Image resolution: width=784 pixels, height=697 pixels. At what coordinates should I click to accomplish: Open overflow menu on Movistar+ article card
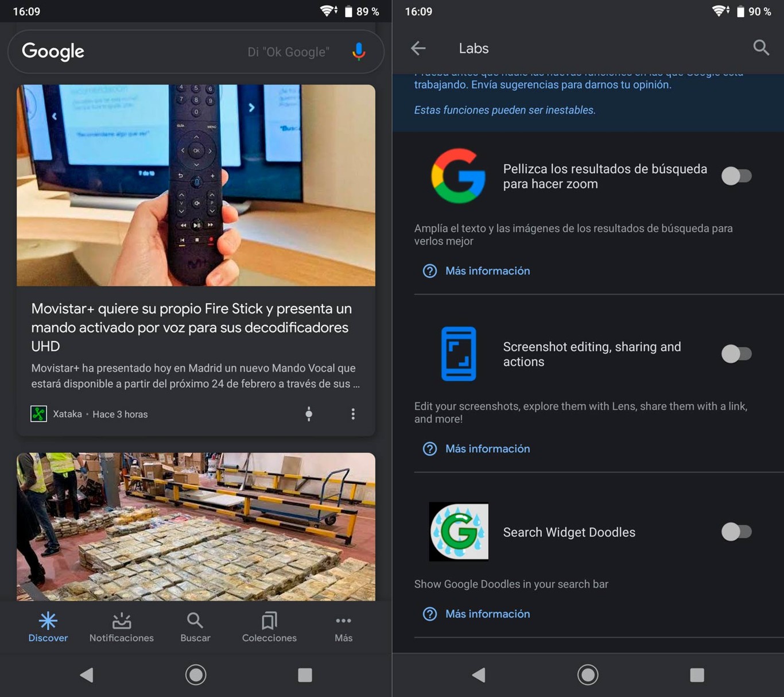click(x=353, y=414)
